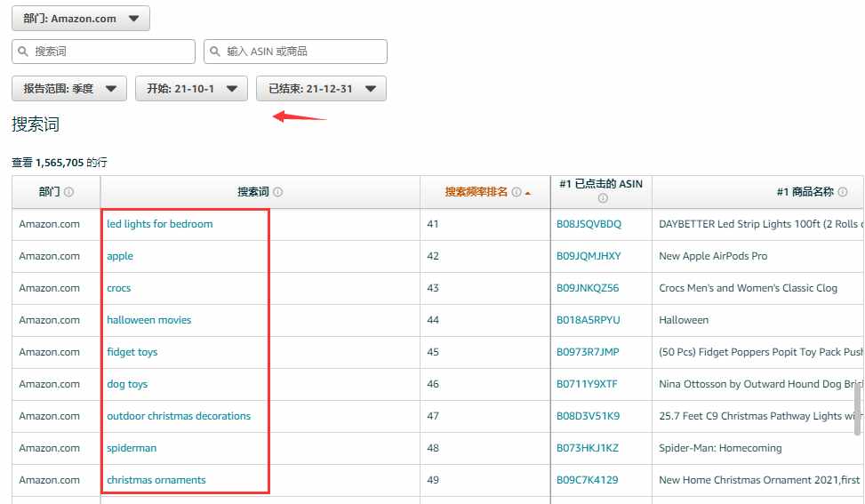Open ASIN link B0711Y9XTF
The height and width of the screenshot is (504, 865).
(587, 384)
